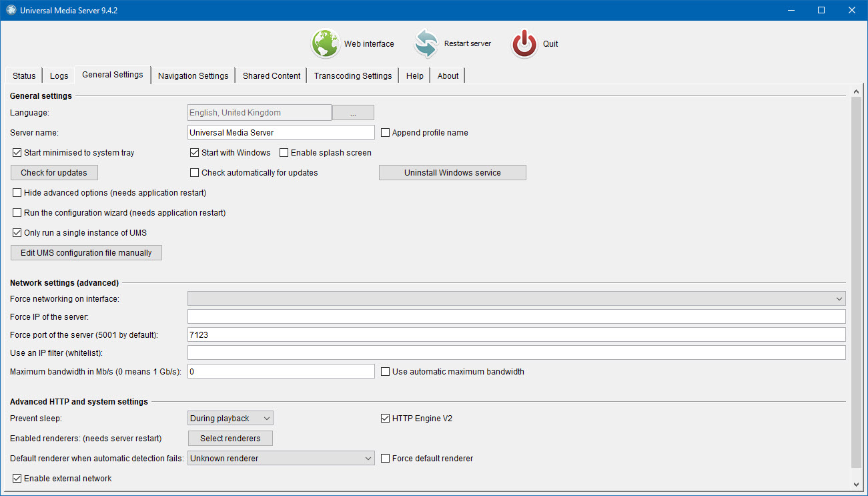The height and width of the screenshot is (496, 868).
Task: Click the Uninstall Windows service button
Action: 452,173
